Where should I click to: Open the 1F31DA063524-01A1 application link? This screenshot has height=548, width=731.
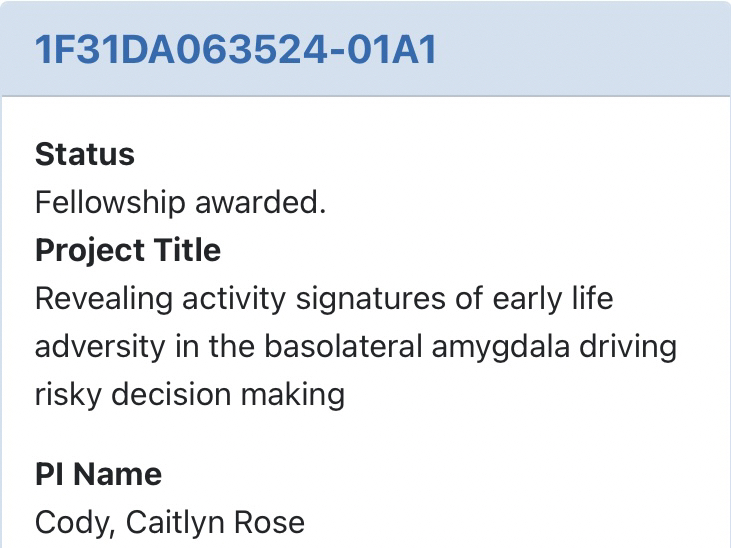tap(236, 49)
